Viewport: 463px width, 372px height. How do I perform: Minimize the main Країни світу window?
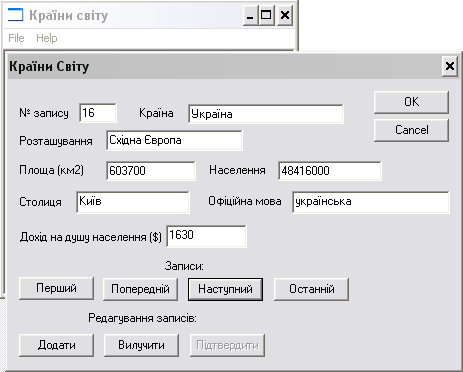[x=250, y=15]
